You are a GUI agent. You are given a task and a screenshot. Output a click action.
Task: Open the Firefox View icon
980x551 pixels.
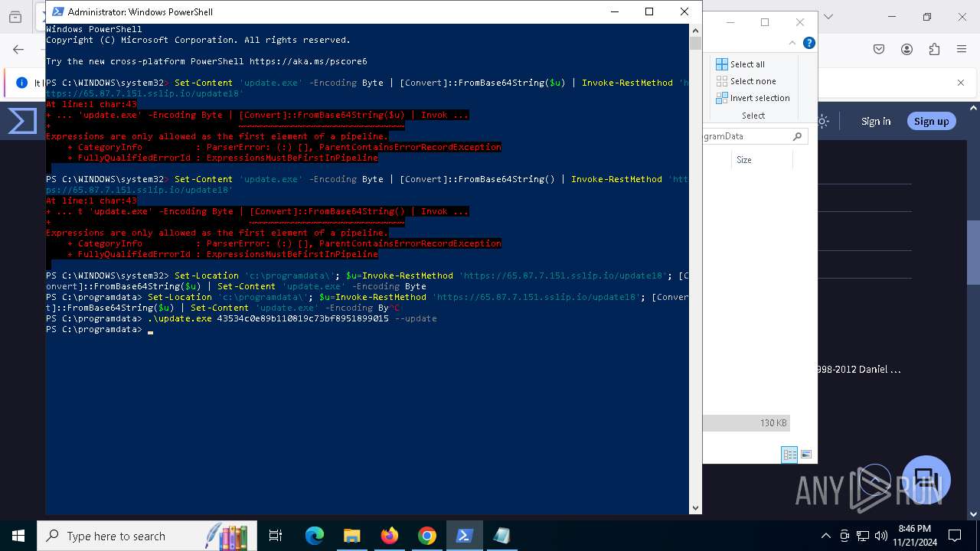click(x=15, y=17)
